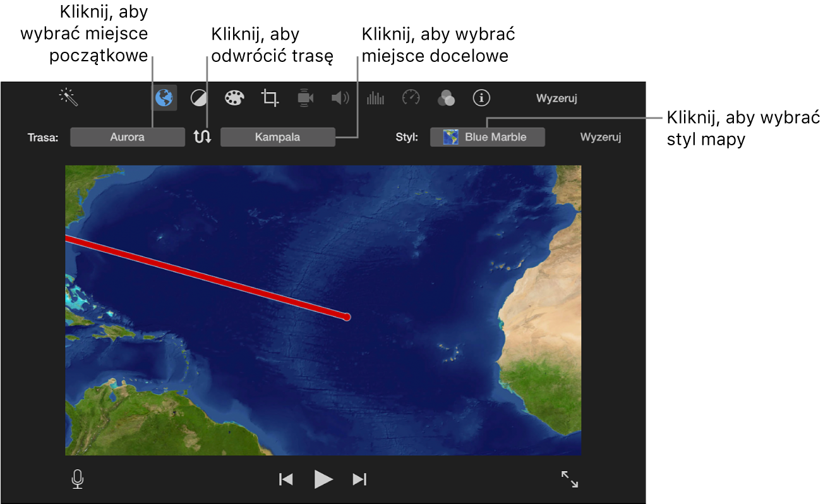Select the cropping tool icon

[x=270, y=98]
